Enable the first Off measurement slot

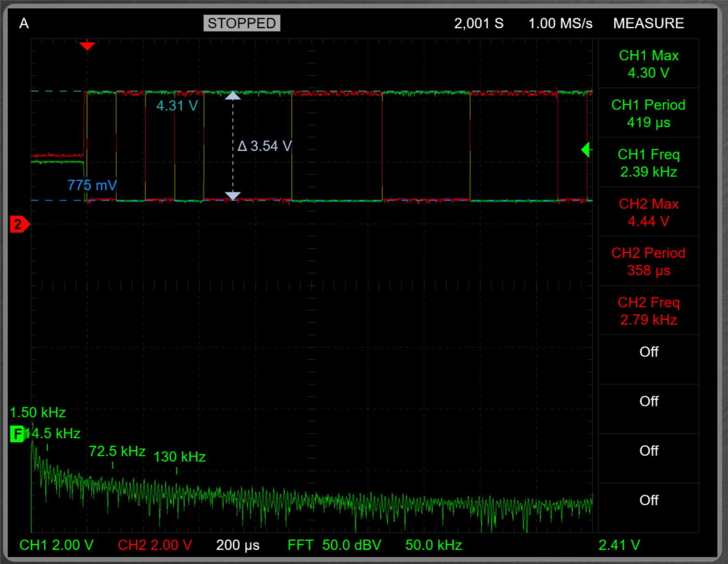pos(649,352)
